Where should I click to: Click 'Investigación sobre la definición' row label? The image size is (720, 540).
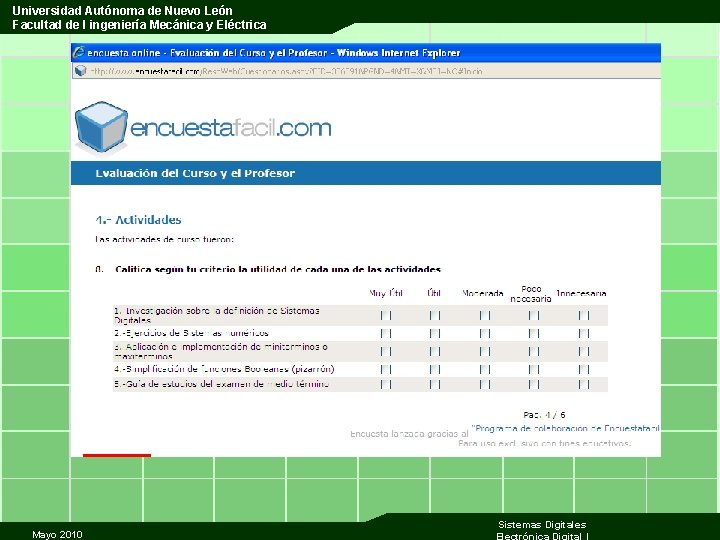[x=217, y=315]
